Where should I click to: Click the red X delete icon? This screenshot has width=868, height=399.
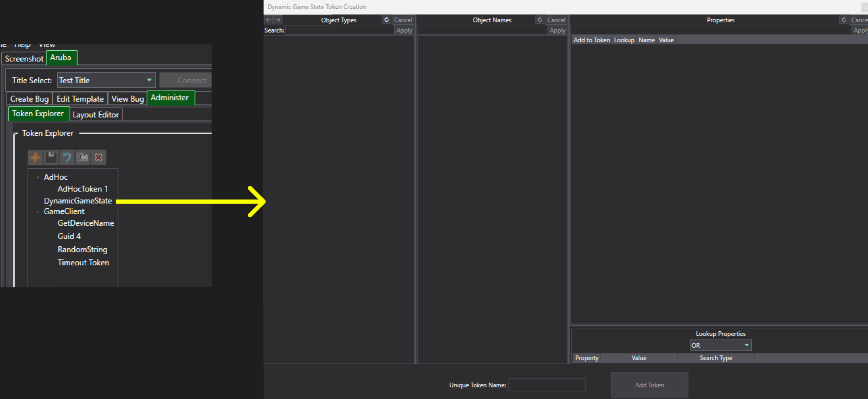click(x=99, y=157)
